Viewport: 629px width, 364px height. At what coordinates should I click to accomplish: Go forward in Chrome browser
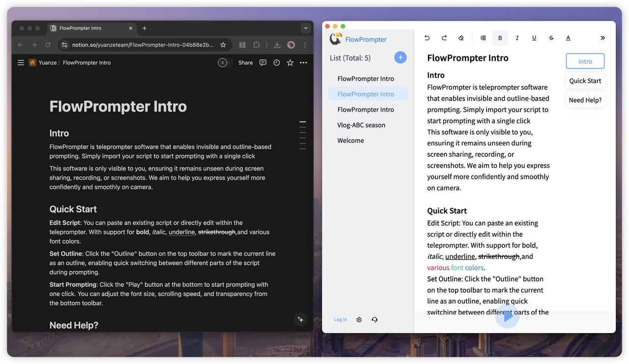pos(34,45)
